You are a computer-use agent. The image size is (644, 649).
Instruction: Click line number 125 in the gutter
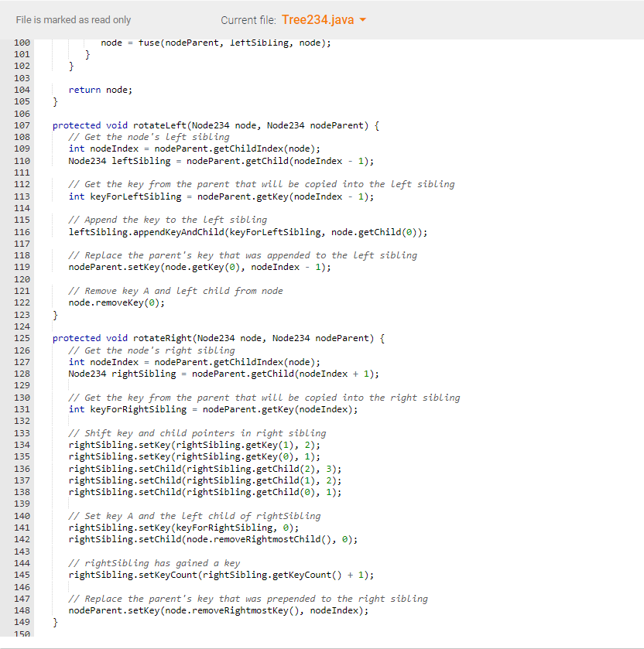click(22, 337)
